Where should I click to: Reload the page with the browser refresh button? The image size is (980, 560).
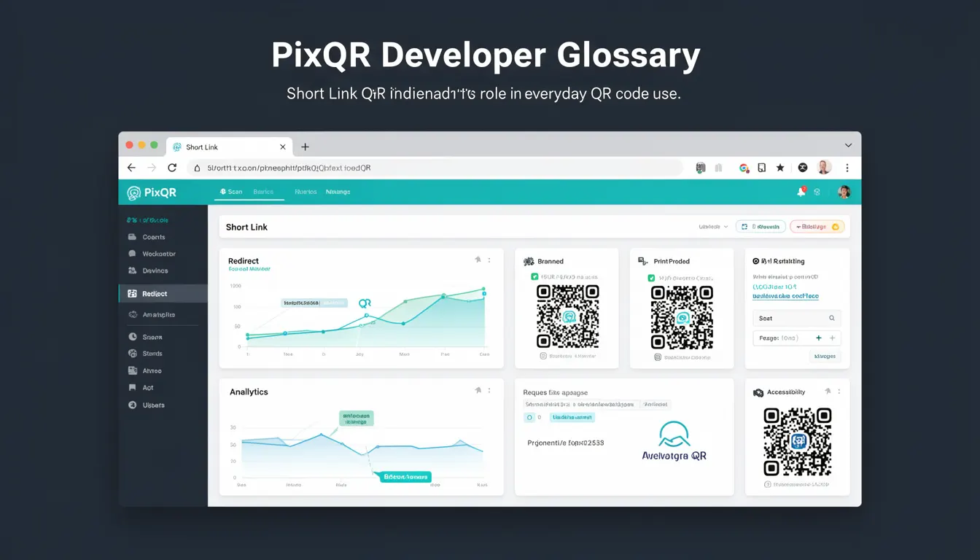pyautogui.click(x=172, y=168)
